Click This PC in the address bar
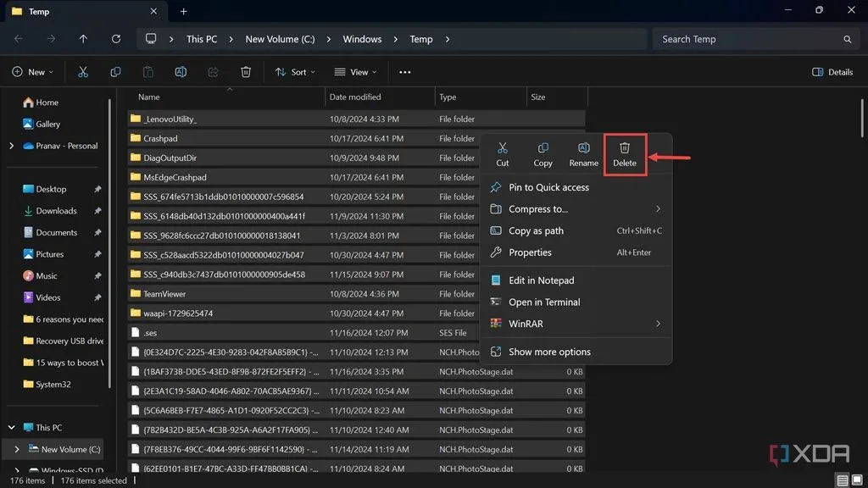The width and height of the screenshot is (868, 488). (x=202, y=39)
